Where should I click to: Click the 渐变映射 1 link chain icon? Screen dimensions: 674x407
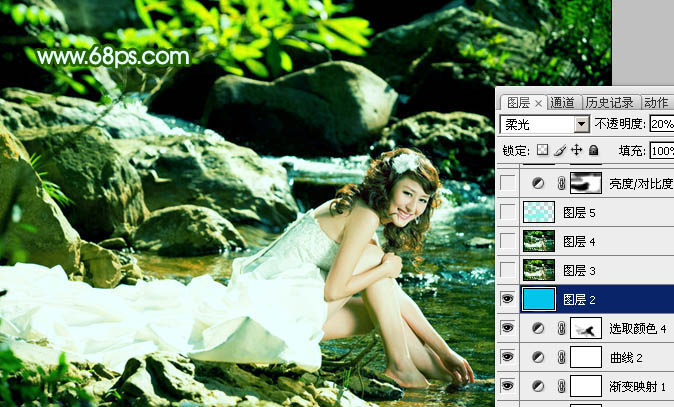[561, 386]
